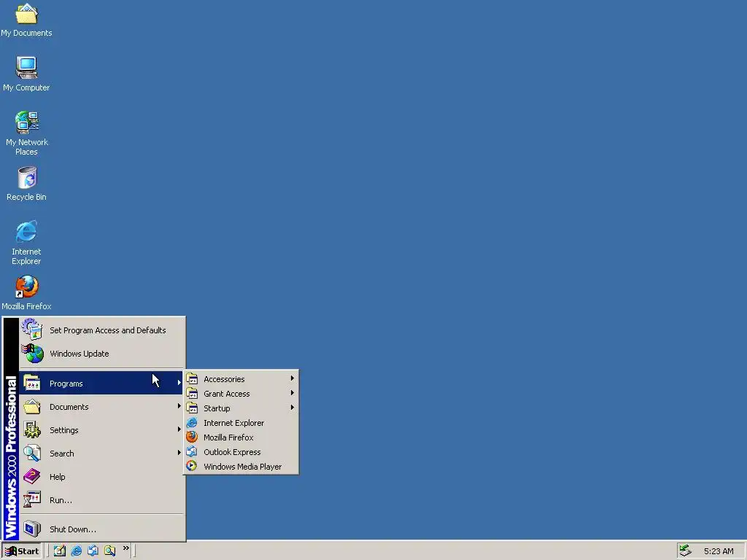This screenshot has width=747, height=560.
Task: Open Help from the Start menu
Action: pos(102,477)
